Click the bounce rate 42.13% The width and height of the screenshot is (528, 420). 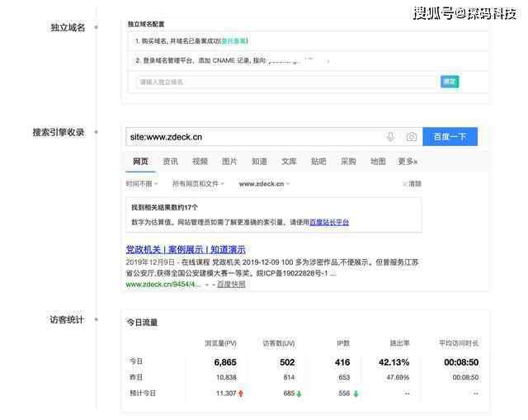394,362
